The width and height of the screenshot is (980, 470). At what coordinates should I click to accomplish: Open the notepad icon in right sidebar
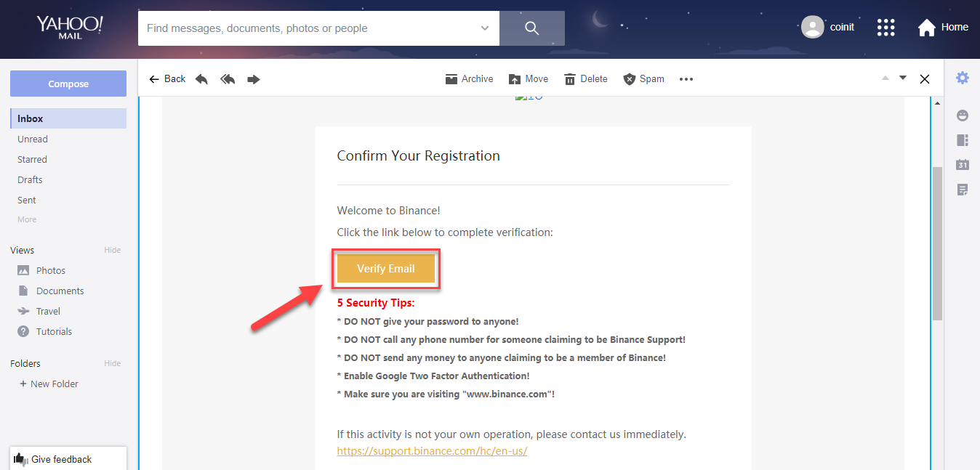coord(963,190)
